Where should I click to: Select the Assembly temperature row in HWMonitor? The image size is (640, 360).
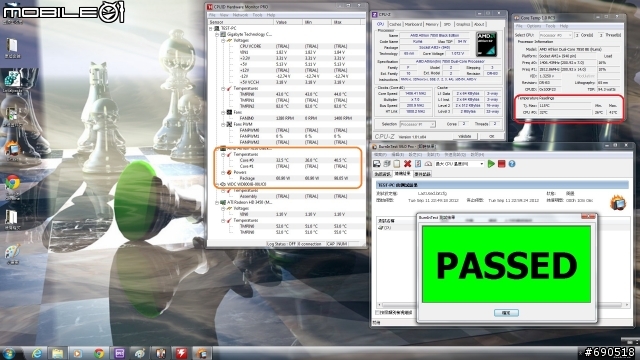tap(287, 196)
